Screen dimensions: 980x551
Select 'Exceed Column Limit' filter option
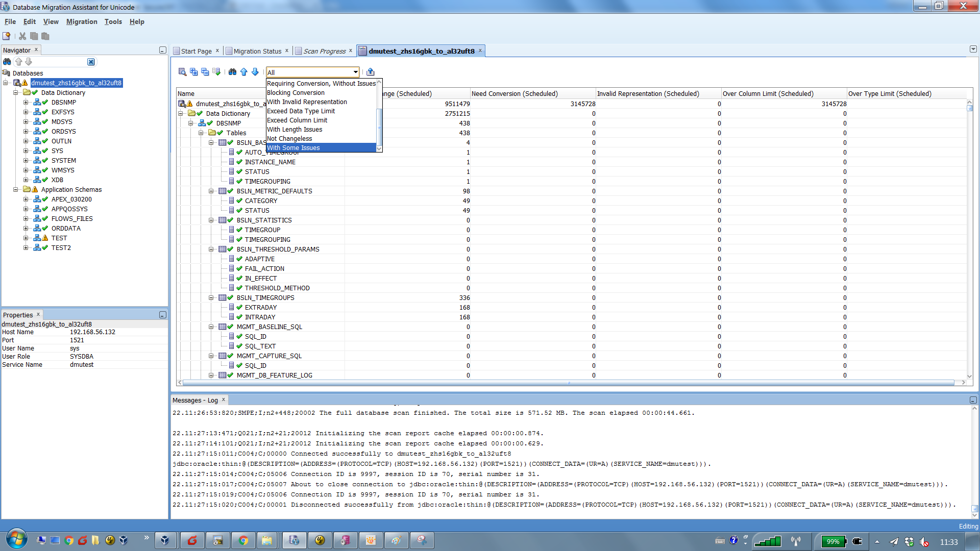point(321,120)
